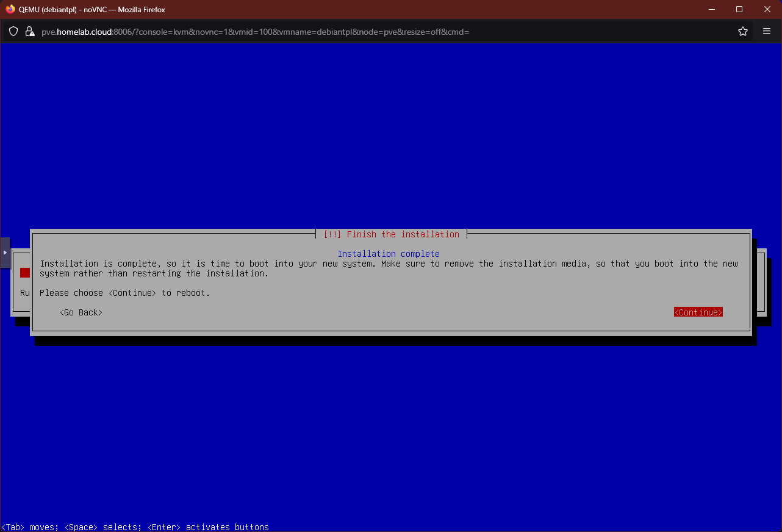
Task: Minimize the Firefox window
Action: point(711,9)
